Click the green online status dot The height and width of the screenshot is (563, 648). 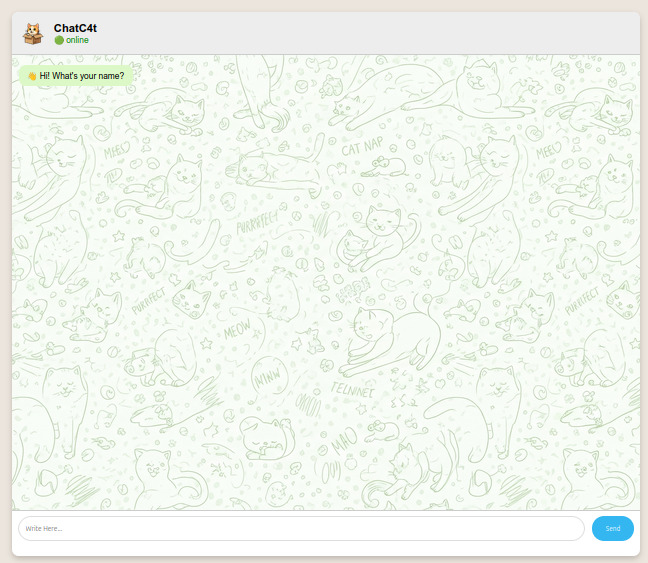(x=59, y=41)
